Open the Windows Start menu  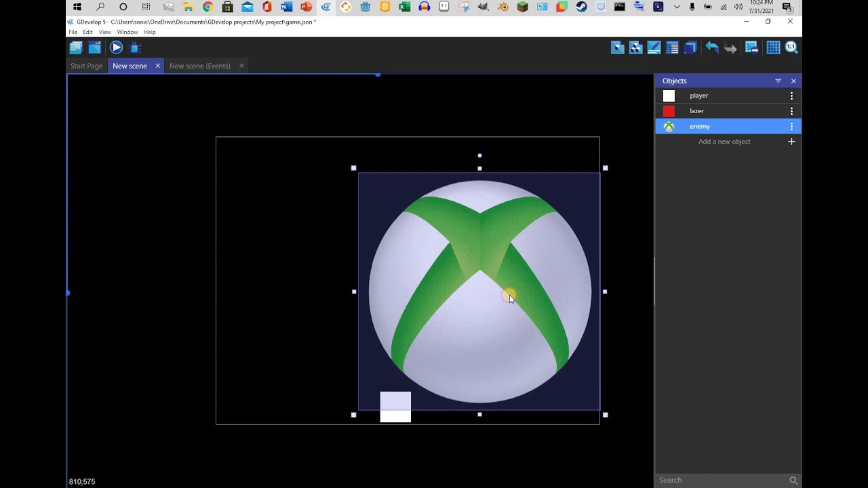coord(77,7)
